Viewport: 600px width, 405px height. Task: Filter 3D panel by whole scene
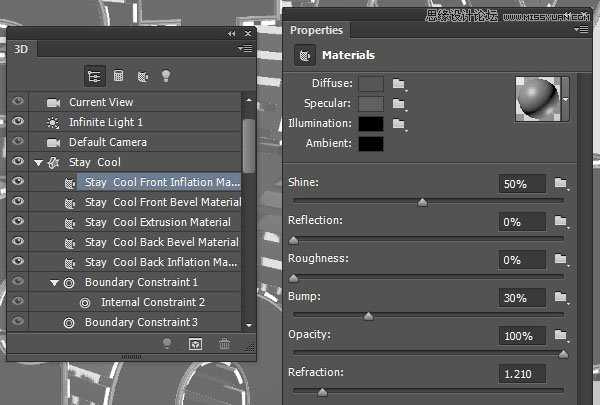click(x=94, y=76)
